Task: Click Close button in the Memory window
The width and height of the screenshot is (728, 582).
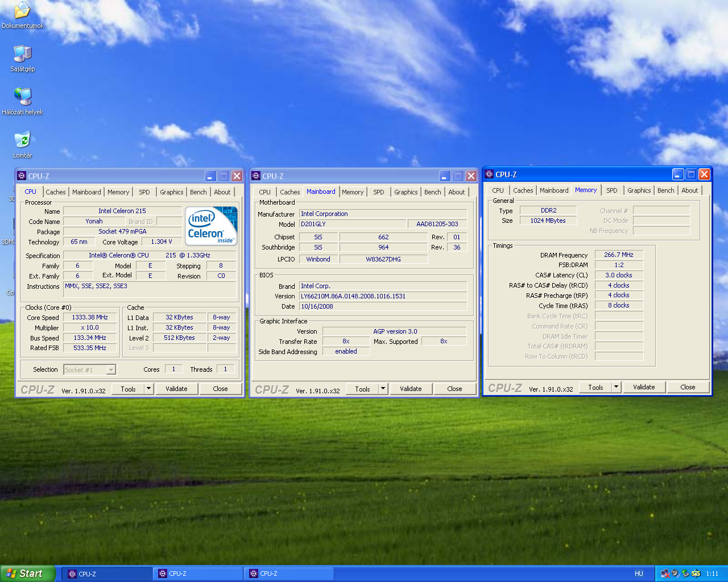Action: 688,387
